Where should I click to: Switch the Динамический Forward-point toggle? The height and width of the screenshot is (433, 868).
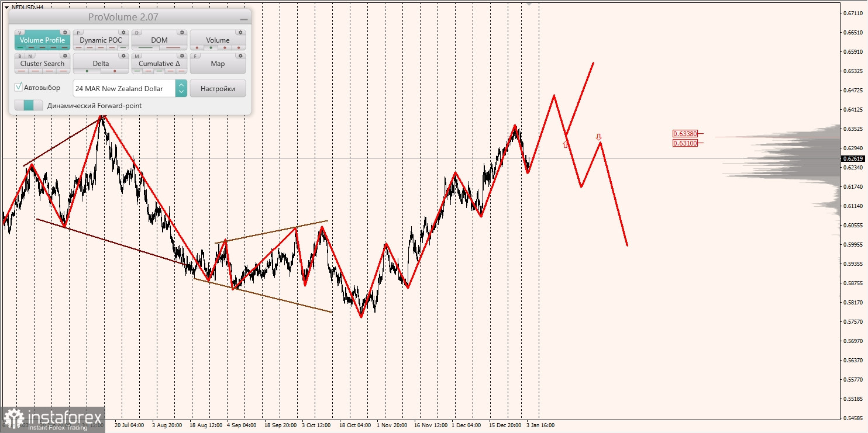(29, 105)
